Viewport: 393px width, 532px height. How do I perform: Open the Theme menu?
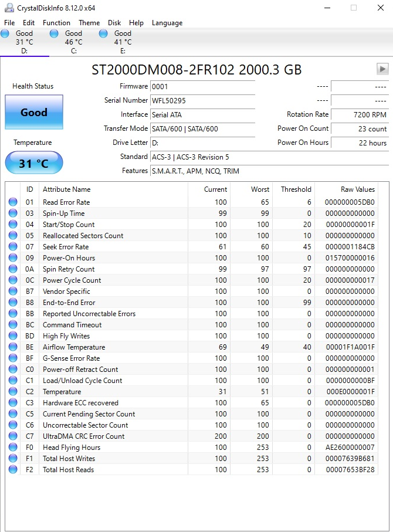(89, 23)
